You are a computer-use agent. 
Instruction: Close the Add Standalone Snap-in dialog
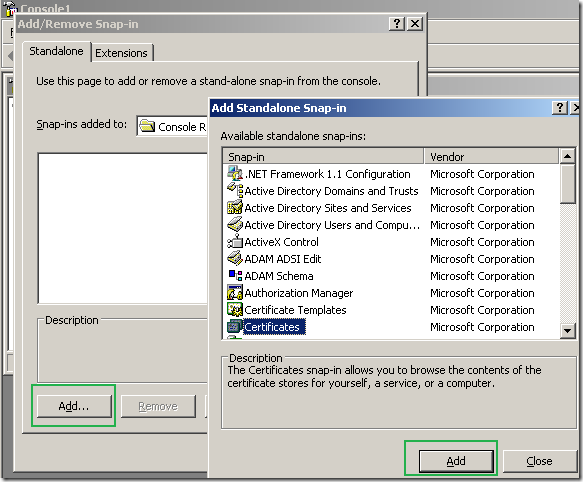click(x=539, y=461)
